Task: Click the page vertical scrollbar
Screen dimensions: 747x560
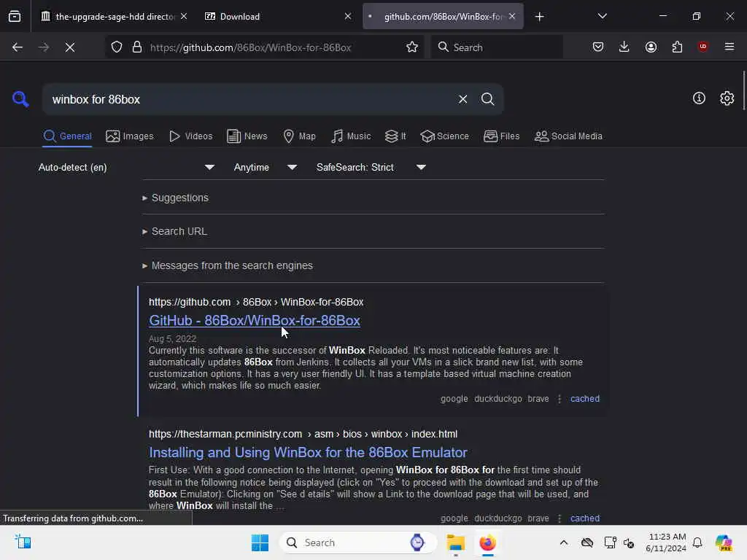Action: point(743,90)
